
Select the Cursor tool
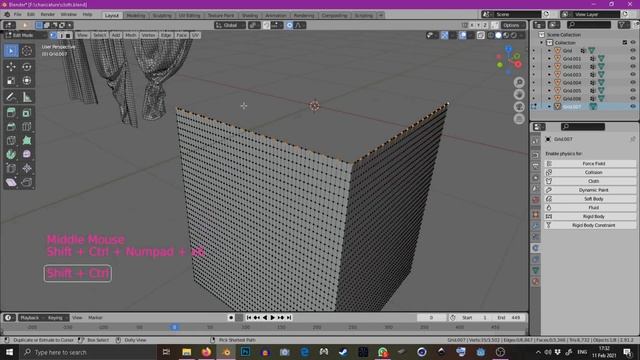[27, 51]
